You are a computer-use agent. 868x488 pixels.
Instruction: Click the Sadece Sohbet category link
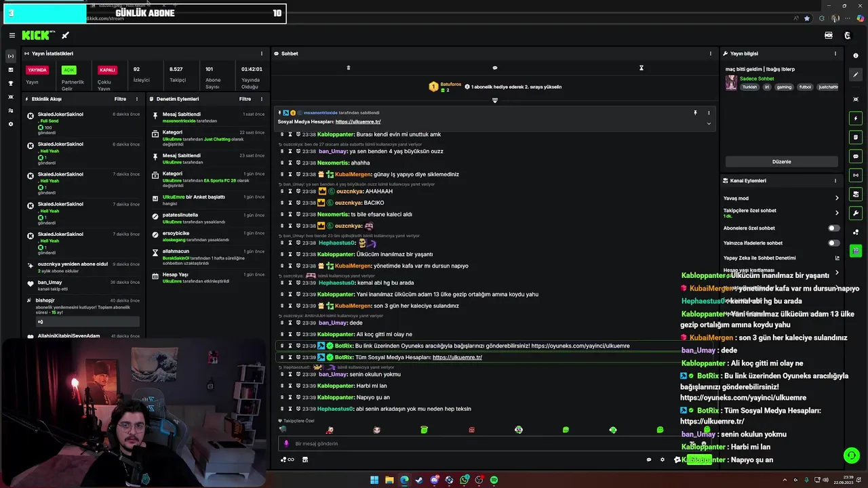click(x=757, y=79)
